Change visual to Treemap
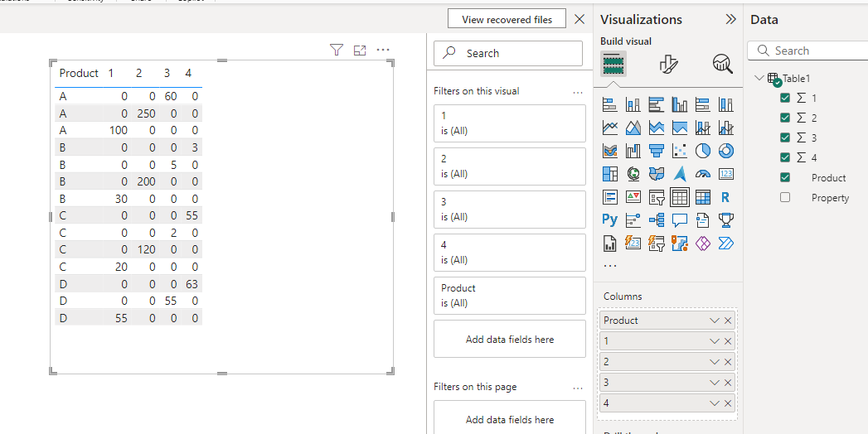The width and height of the screenshot is (868, 434). coord(610,174)
